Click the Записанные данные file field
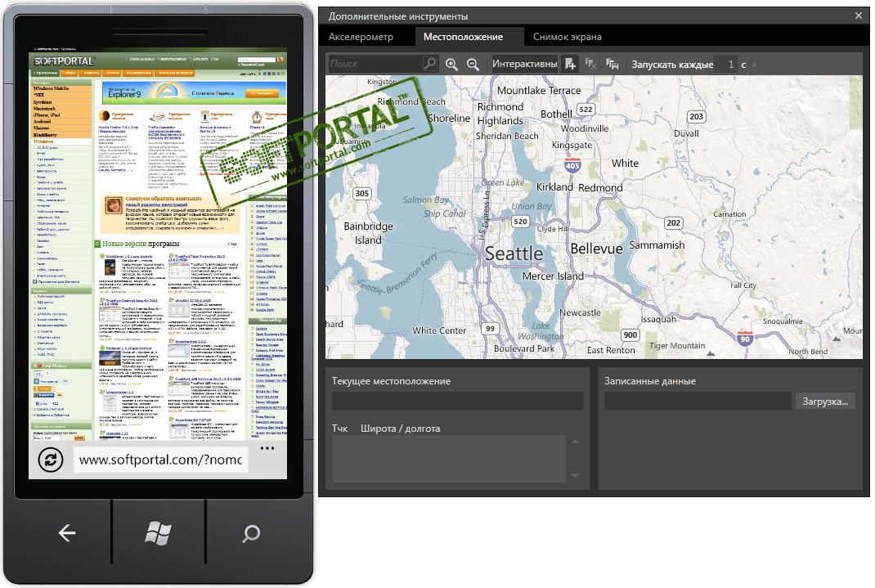This screenshot has height=588, width=875. [x=698, y=401]
